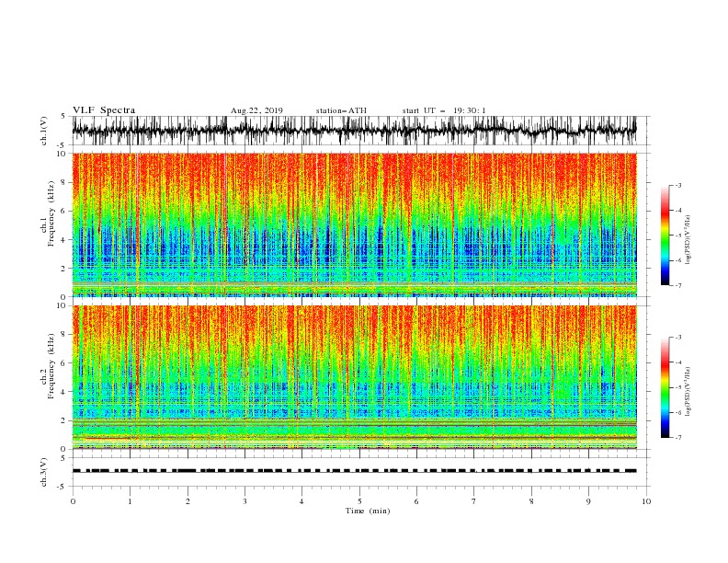This screenshot has width=728, height=563.
Task: Click the lower colorbar PSD unit label
Action: tap(688, 392)
